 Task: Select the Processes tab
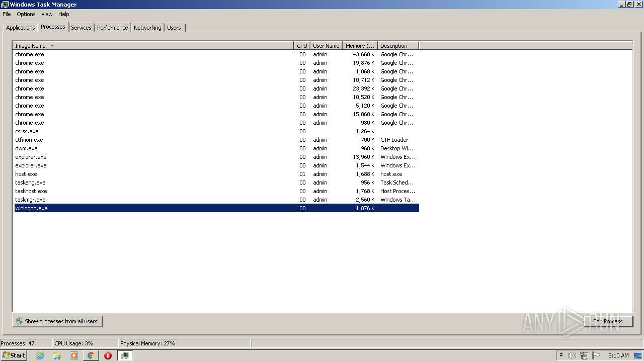[53, 27]
